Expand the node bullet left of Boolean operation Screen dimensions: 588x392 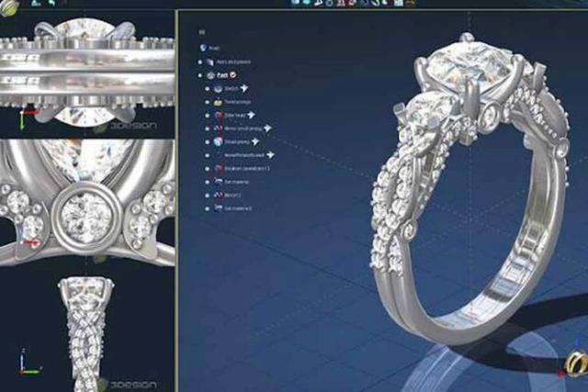(x=206, y=169)
